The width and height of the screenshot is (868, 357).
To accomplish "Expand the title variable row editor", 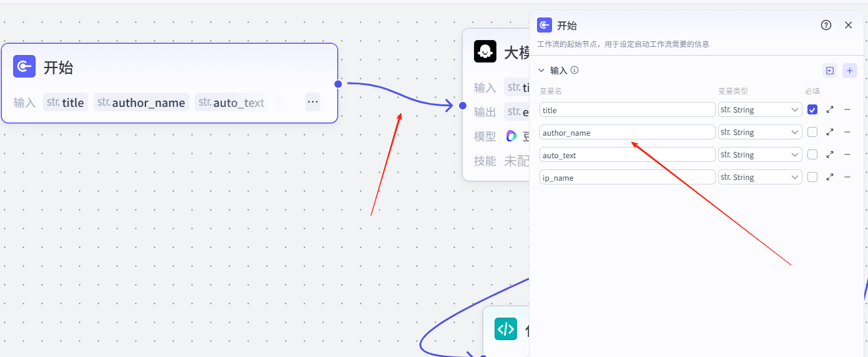I will tap(830, 109).
